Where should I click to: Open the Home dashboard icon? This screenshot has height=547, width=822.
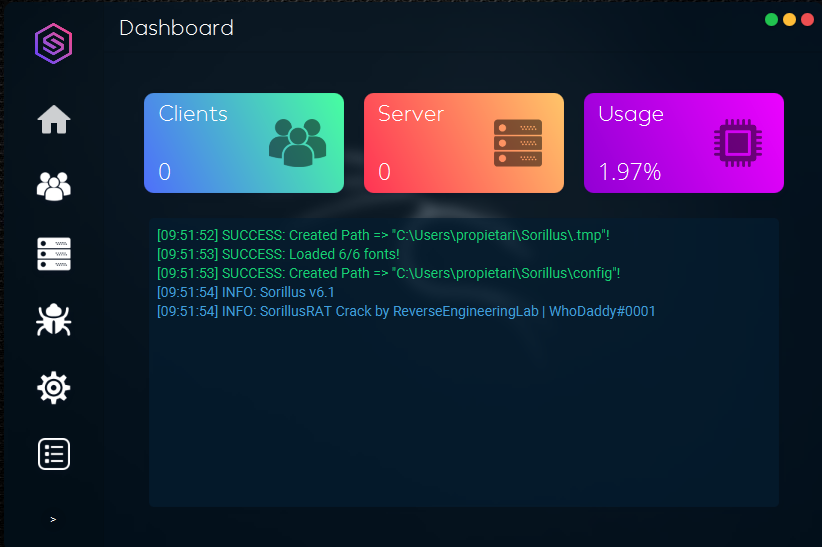(54, 120)
